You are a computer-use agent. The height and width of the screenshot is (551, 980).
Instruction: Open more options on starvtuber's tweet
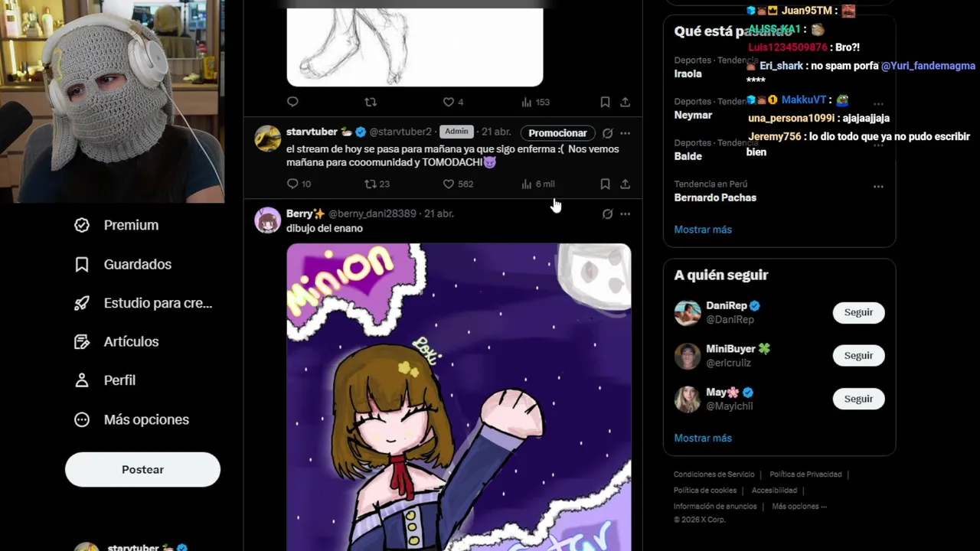tap(625, 133)
